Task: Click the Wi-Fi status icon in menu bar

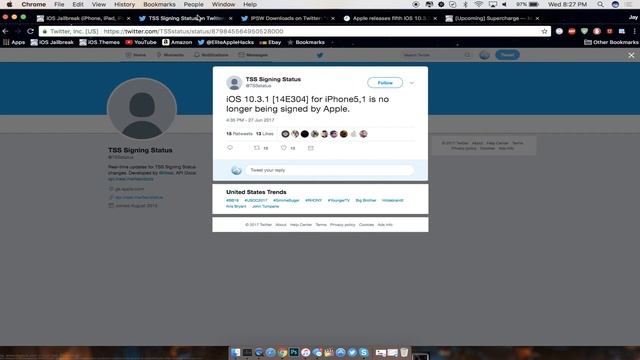Action: [479, 4]
